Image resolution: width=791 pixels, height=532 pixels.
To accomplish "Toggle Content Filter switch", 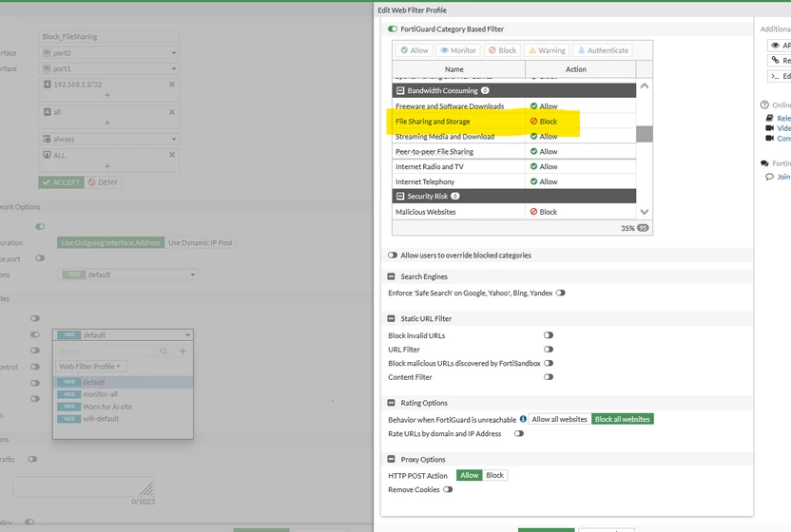I will (549, 377).
